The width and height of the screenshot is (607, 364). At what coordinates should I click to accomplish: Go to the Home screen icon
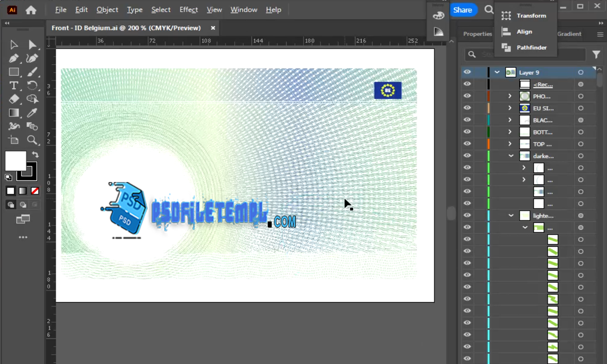click(31, 10)
